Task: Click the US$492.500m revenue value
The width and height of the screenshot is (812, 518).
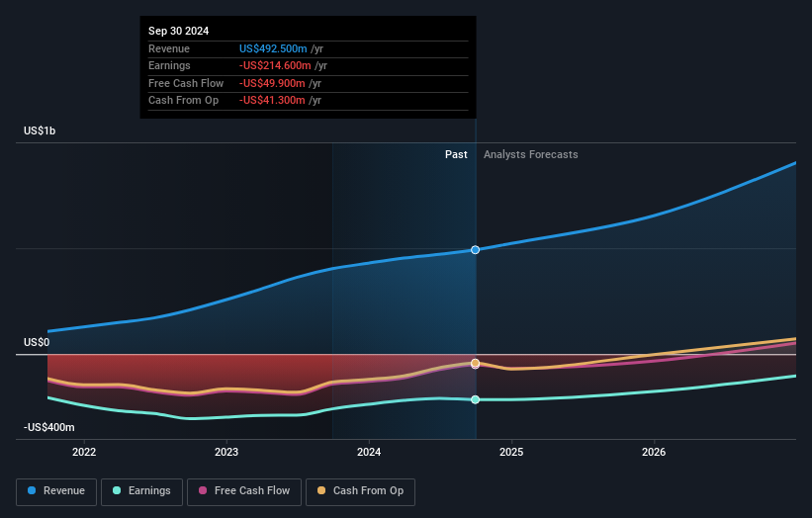Action: tap(273, 48)
